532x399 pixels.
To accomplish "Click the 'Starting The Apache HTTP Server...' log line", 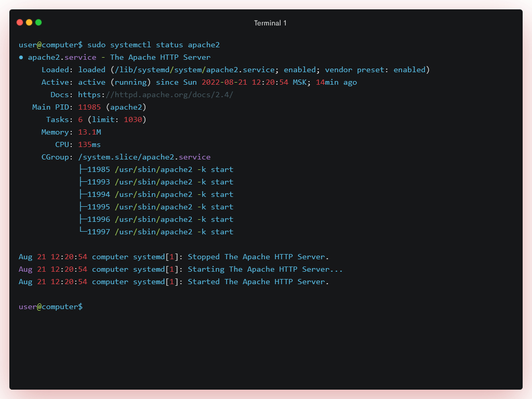I will click(180, 270).
